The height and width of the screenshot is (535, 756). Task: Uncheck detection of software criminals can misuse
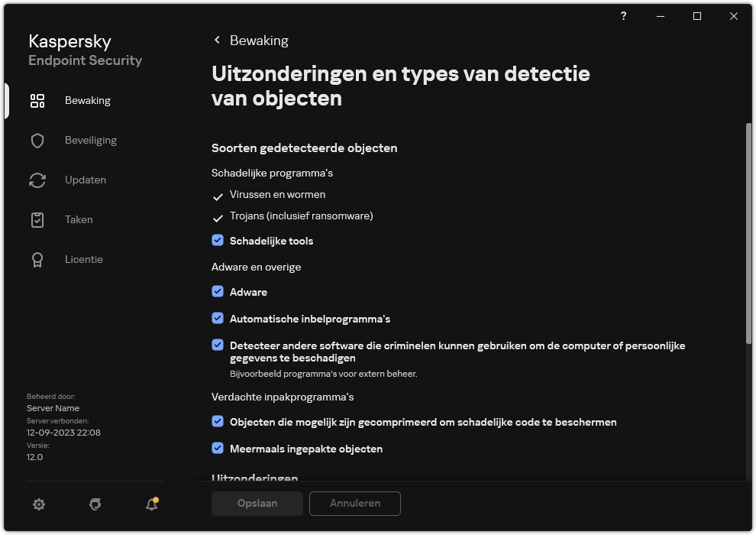[x=218, y=345]
